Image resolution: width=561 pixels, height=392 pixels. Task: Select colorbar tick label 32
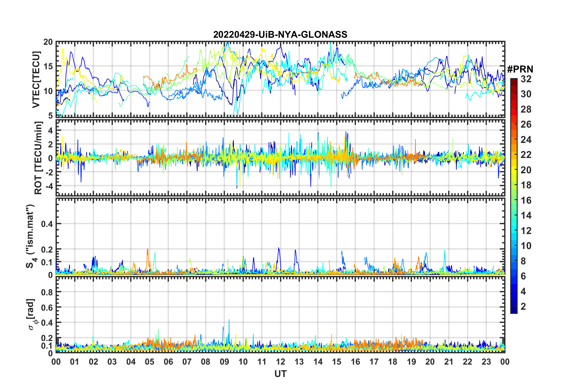tap(526, 79)
